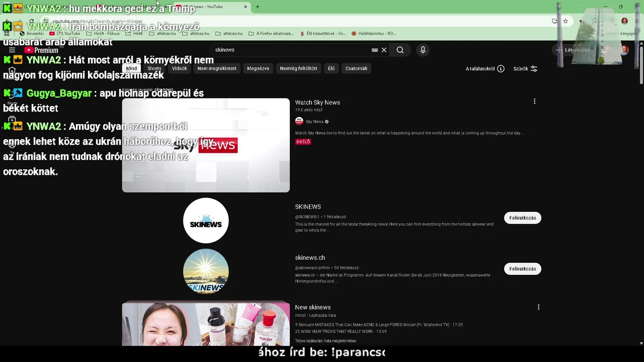Image resolution: width=644 pixels, height=362 pixels.
Task: Open the YouTube account avatar menu
Action: pos(624,50)
